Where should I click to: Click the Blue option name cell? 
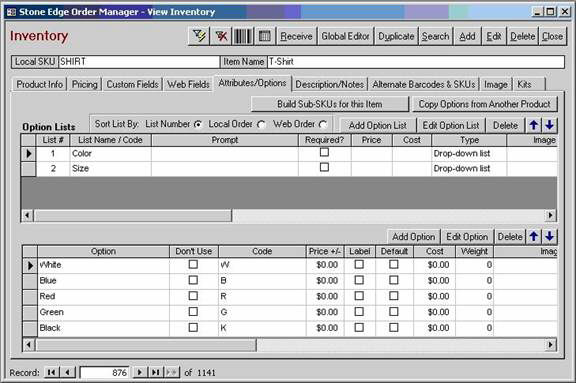104,281
